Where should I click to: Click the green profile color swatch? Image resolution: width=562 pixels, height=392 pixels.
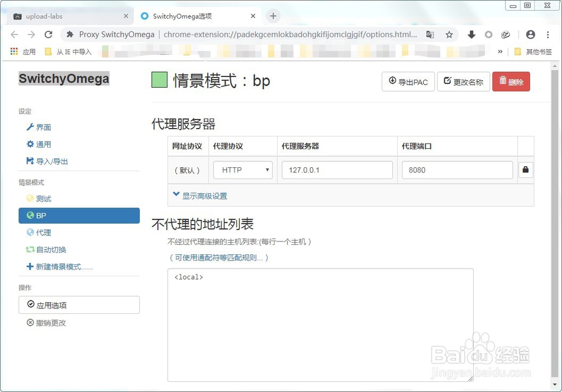pos(160,80)
